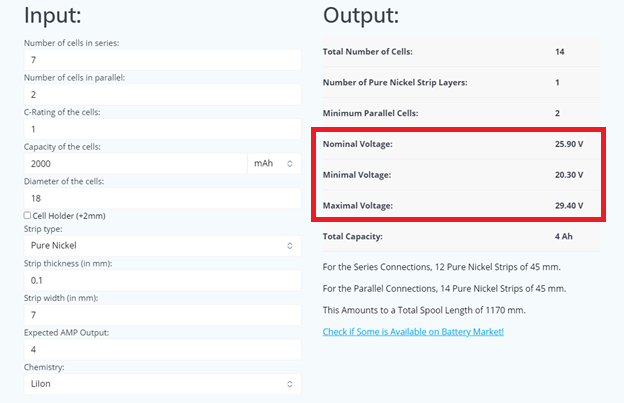This screenshot has height=403, width=624.
Task: Focus the Number of cells in parallel input
Action: (160, 95)
